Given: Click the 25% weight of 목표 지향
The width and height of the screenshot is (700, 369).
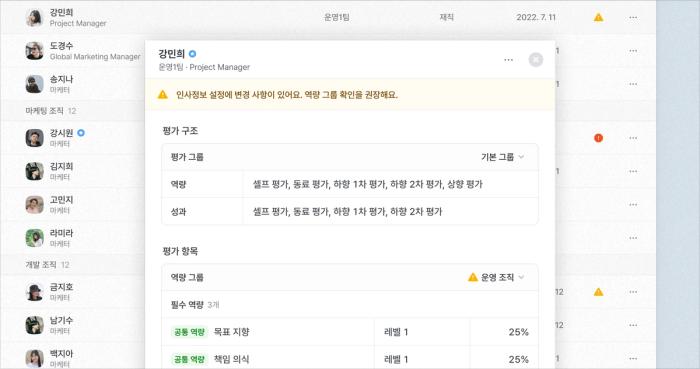Looking at the screenshot, I should tap(518, 332).
